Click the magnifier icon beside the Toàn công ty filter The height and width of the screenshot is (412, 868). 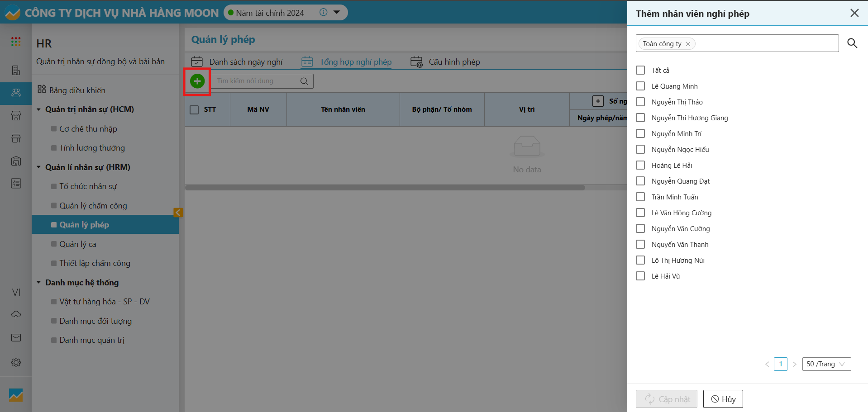point(852,43)
